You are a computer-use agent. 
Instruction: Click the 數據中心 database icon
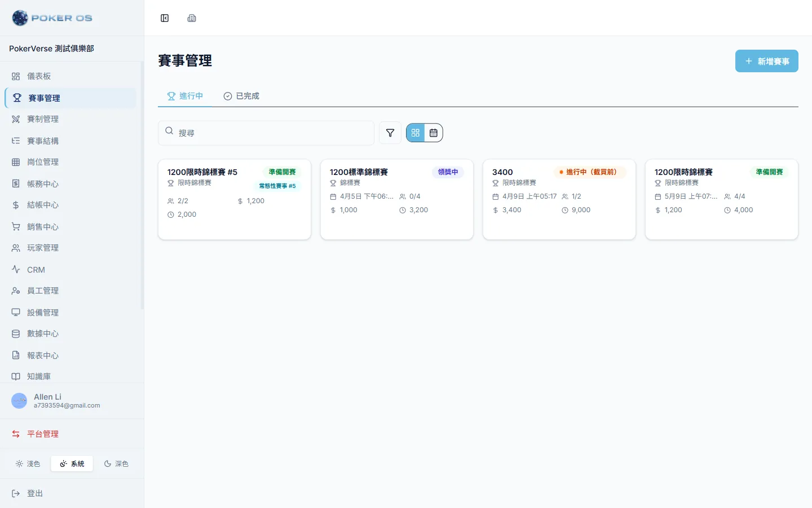(16, 334)
